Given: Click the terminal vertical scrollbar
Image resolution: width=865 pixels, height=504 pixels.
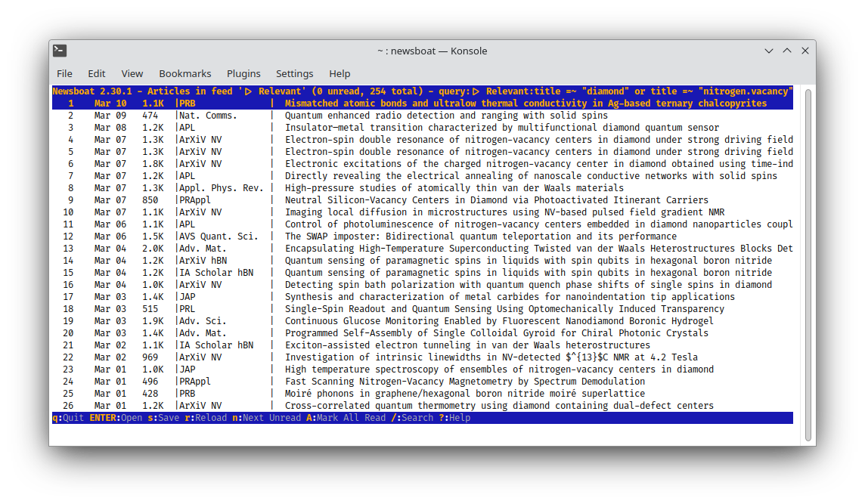Looking at the screenshot, I should tap(808, 264).
